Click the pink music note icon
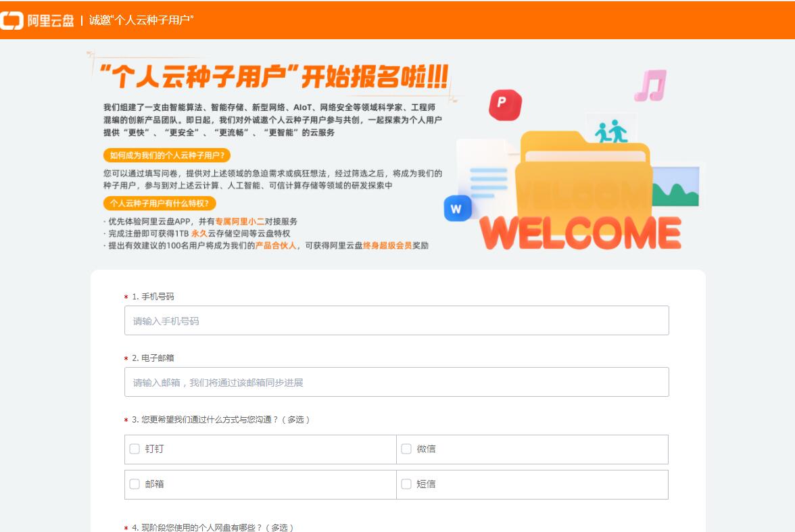Viewport: 795px width, 532px height. point(650,85)
